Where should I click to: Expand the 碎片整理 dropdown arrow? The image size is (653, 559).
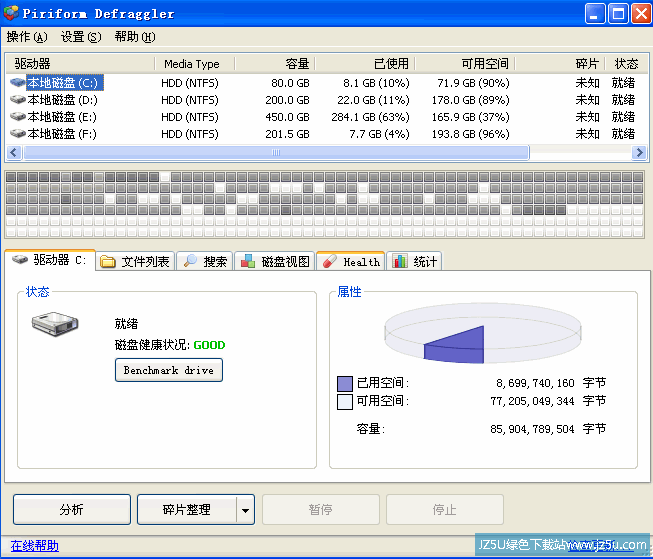(x=245, y=509)
